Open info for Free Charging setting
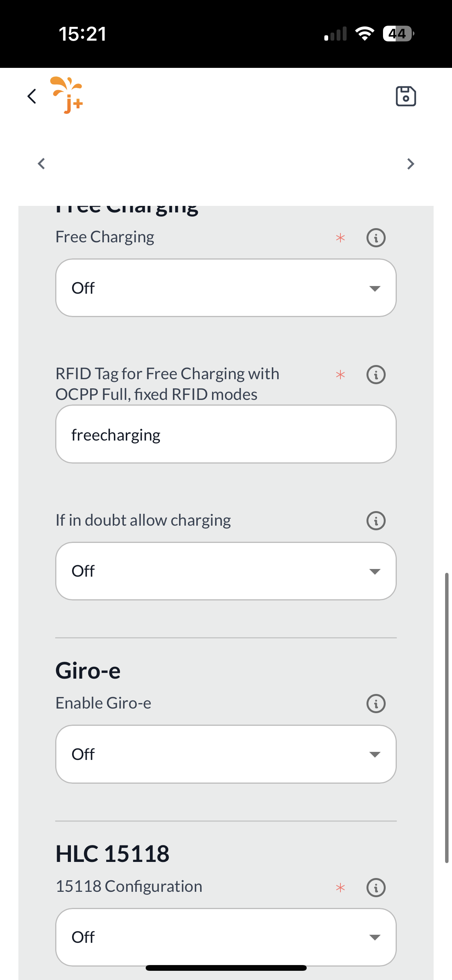Screen dimensions: 452x980 coord(376,238)
